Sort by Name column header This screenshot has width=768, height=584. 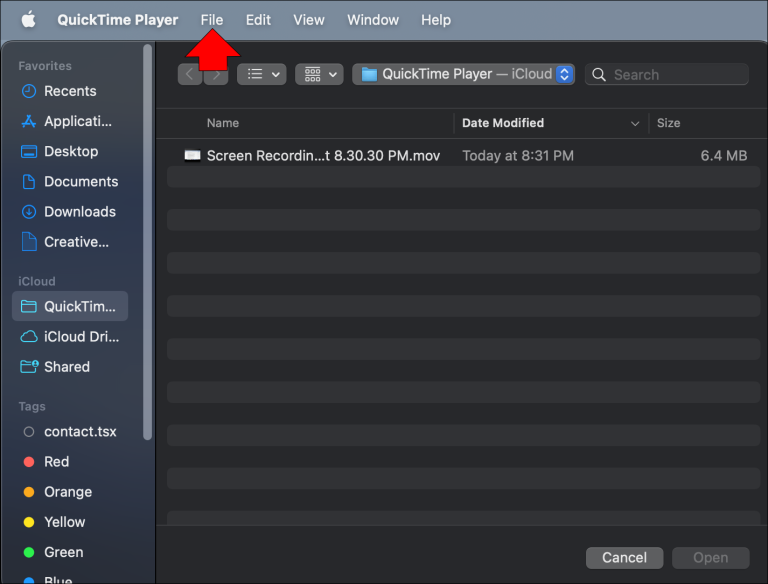[x=223, y=123]
